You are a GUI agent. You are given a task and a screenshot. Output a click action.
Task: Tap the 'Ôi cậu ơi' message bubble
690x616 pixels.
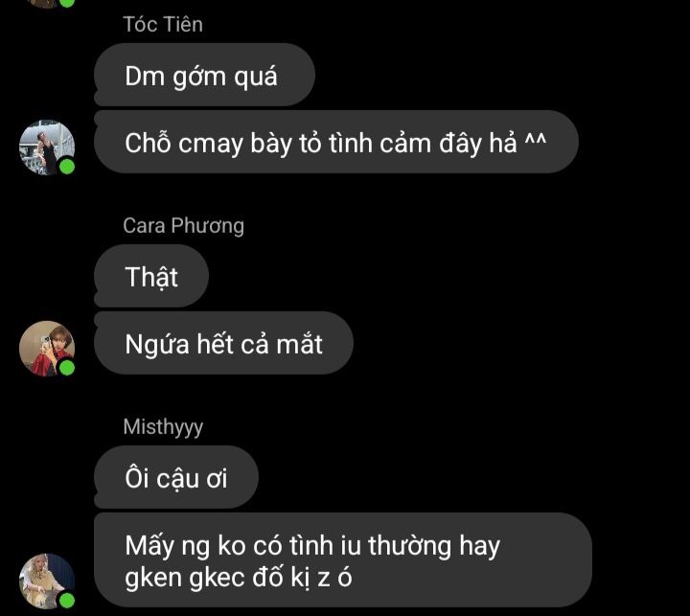[176, 477]
